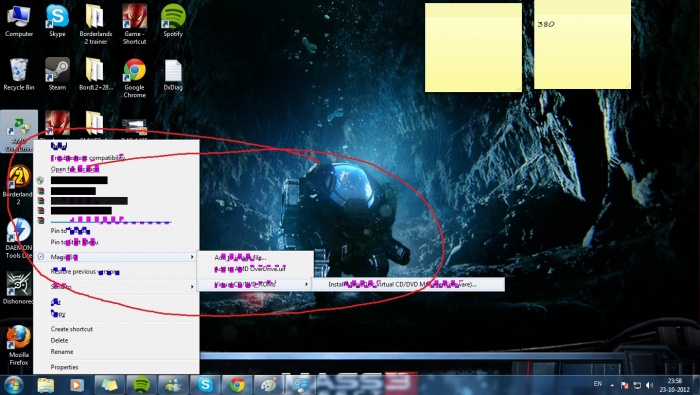Image resolution: width=700 pixels, height=395 pixels.
Task: Select the Steam desktop icon
Action: [x=57, y=74]
